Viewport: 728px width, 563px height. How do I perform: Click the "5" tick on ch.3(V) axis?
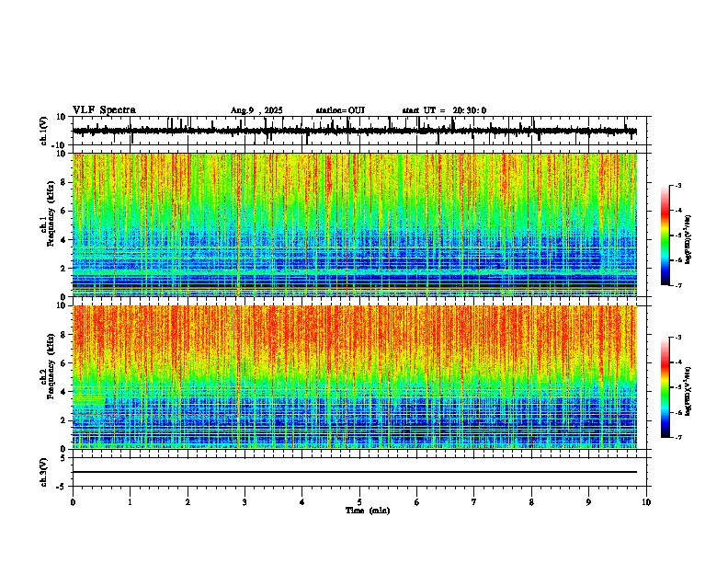(64, 457)
